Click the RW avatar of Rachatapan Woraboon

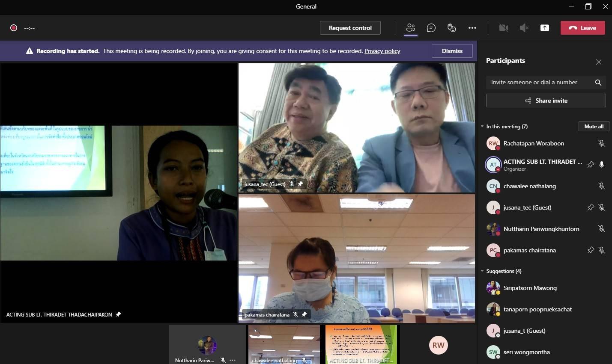click(493, 143)
